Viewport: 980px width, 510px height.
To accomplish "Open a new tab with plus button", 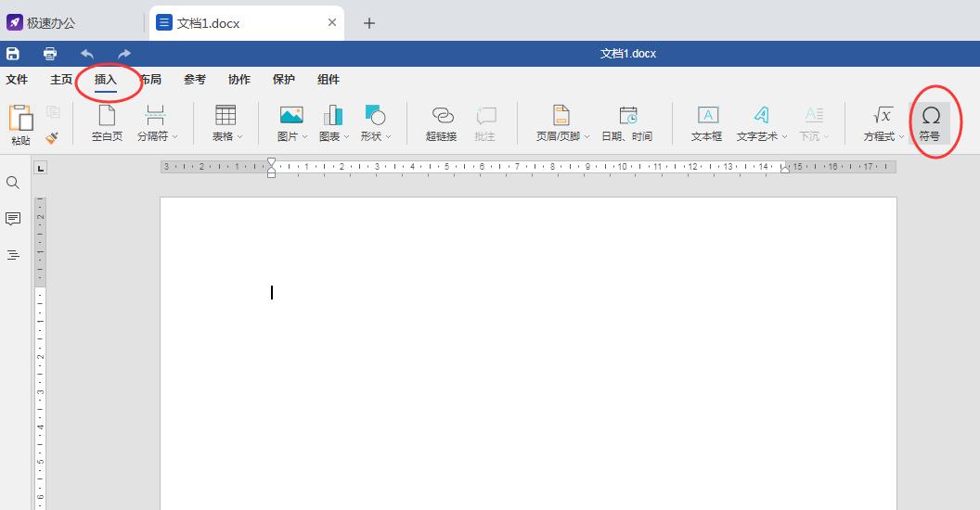I will click(x=369, y=23).
